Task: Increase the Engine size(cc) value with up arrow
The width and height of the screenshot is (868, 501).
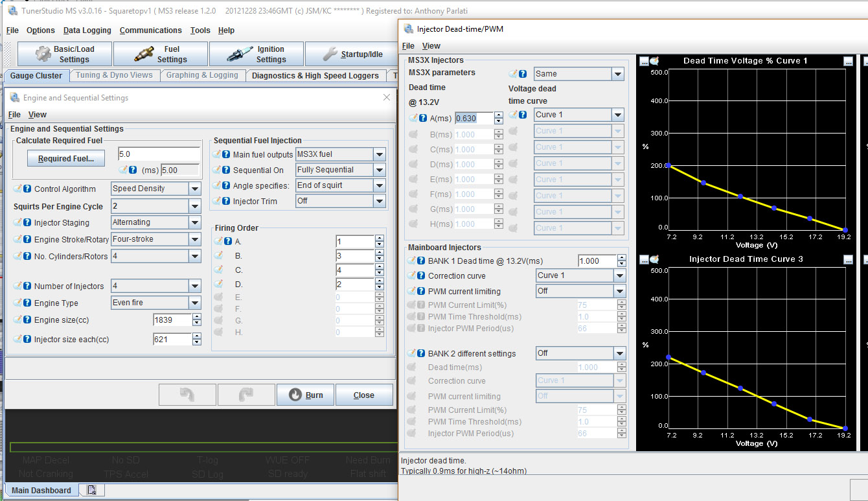Action: click(197, 316)
